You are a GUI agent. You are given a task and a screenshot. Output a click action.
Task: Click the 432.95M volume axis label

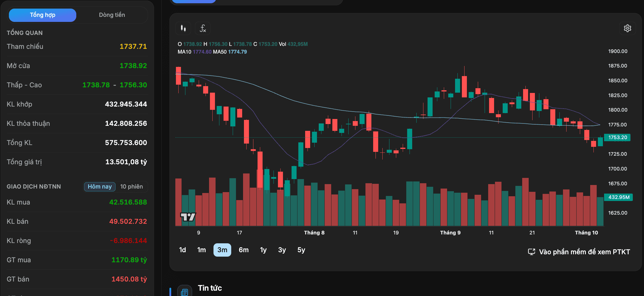coord(618,197)
